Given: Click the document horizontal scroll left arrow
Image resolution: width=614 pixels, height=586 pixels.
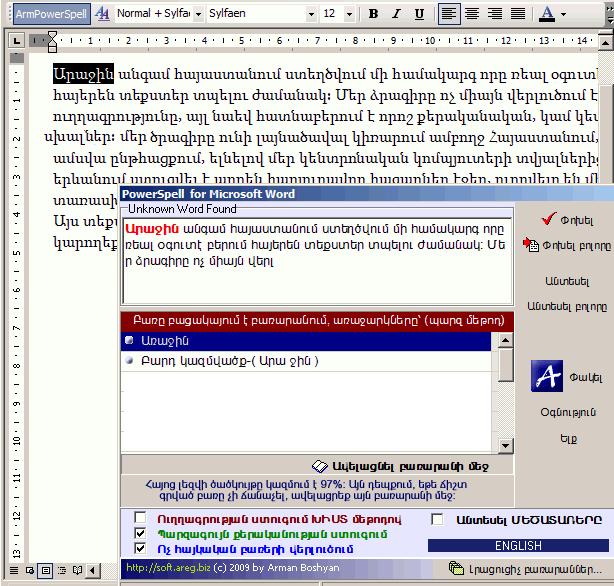Looking at the screenshot, I should click(92, 570).
